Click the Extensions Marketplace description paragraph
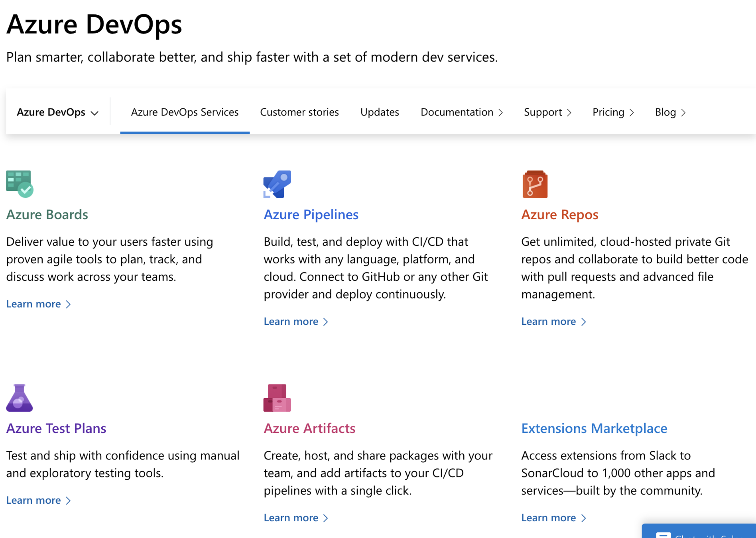The image size is (756, 538). click(618, 473)
